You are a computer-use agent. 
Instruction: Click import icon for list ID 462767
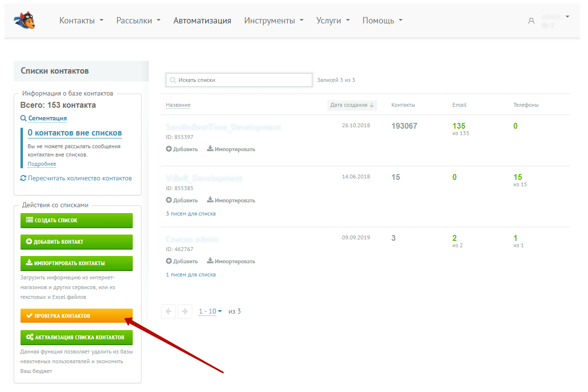210,261
